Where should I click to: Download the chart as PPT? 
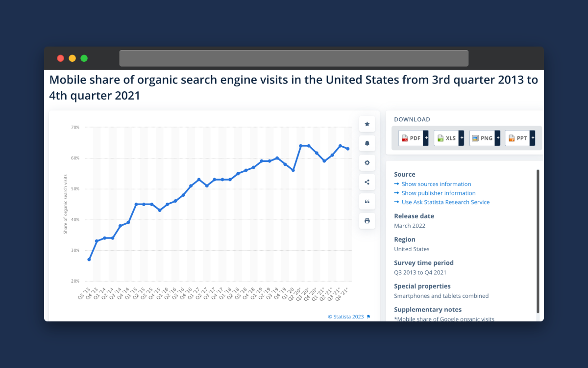[517, 138]
